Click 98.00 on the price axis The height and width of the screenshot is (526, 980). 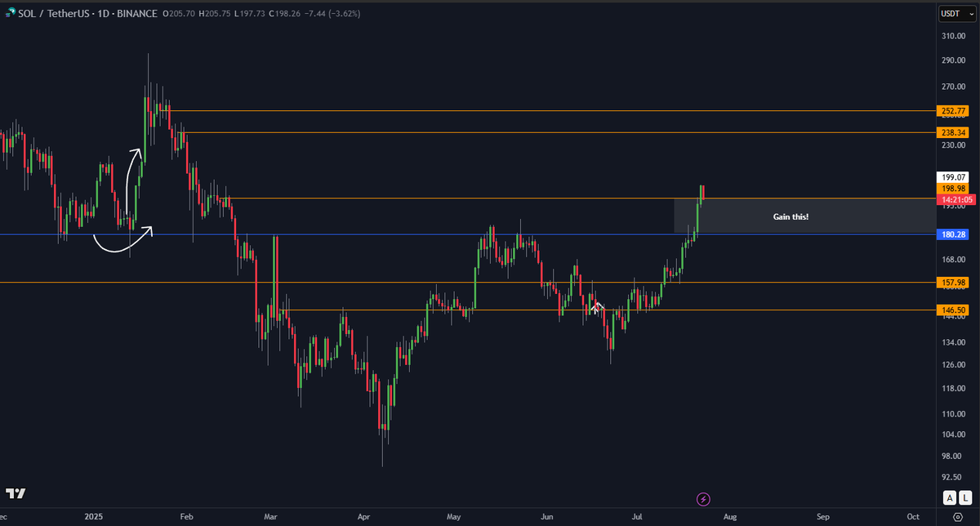click(953, 456)
